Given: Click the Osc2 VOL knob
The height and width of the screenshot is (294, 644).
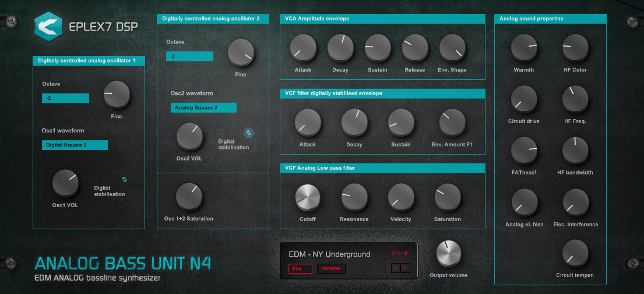Looking at the screenshot, I should point(189,136).
